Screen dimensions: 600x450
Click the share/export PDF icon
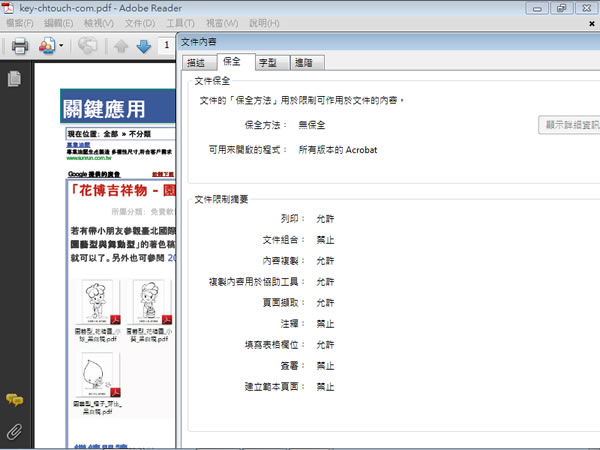coord(46,46)
